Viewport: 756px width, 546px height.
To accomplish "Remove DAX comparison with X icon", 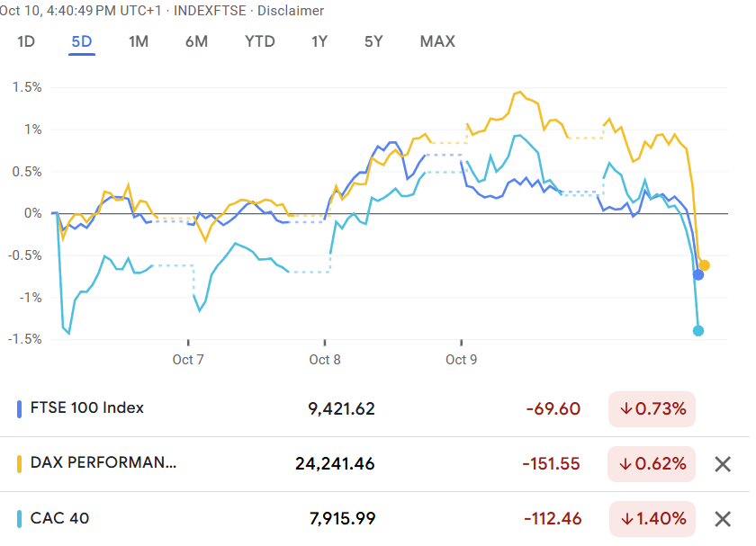I will (x=722, y=464).
